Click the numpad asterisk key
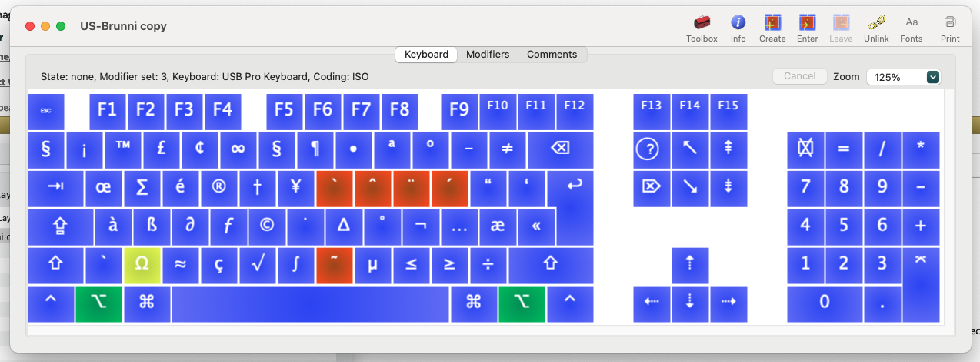 (x=921, y=150)
